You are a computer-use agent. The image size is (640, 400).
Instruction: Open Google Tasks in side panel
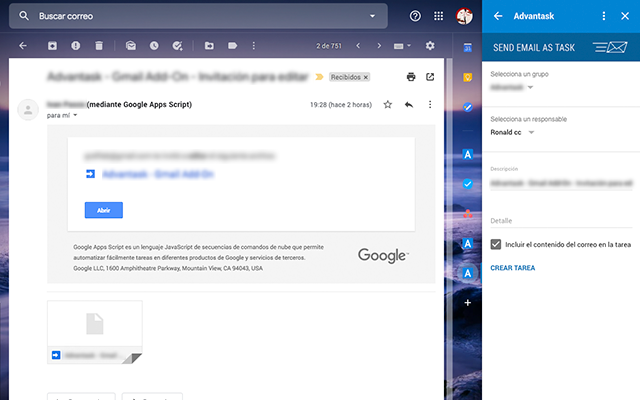pos(468,107)
